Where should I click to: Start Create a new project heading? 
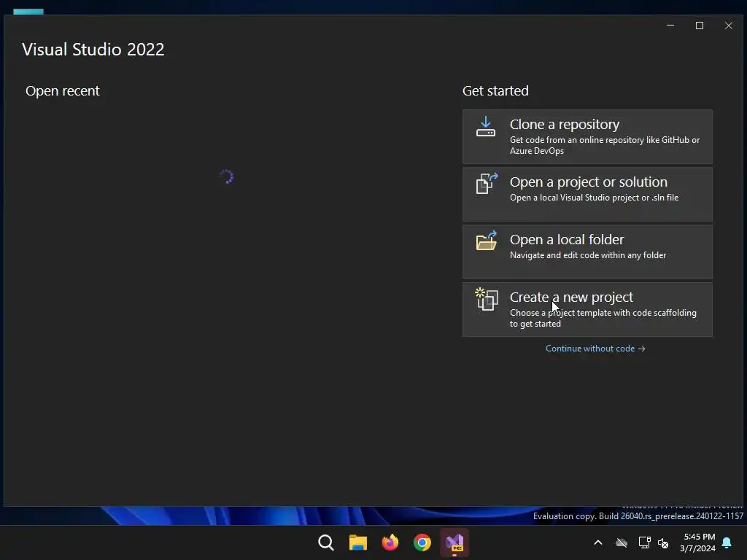pos(571,297)
